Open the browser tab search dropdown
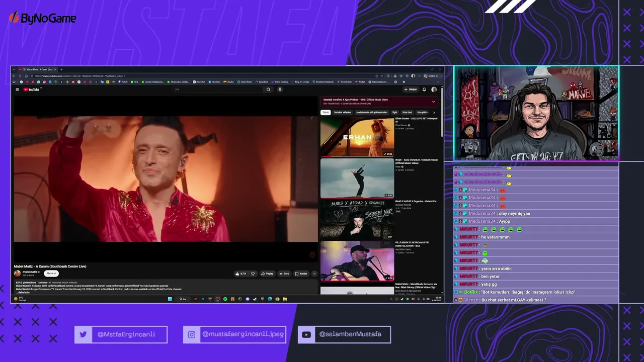This screenshot has width=644, height=362. click(14, 69)
